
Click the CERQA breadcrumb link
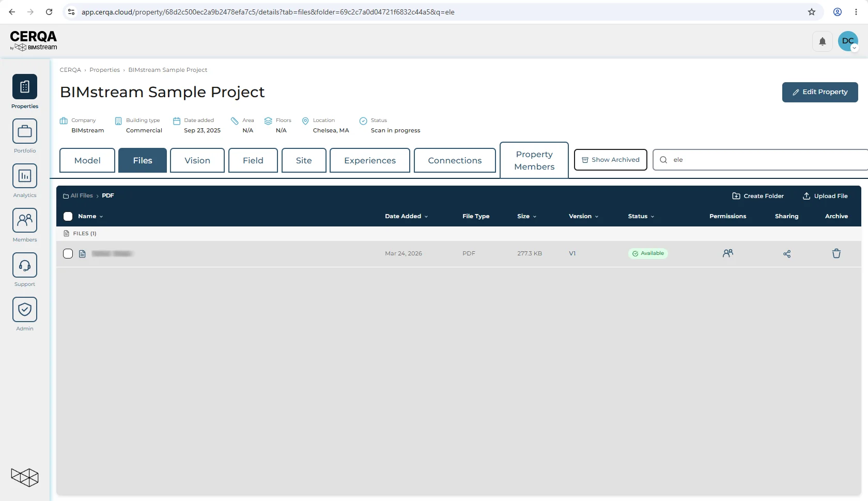[70, 70]
